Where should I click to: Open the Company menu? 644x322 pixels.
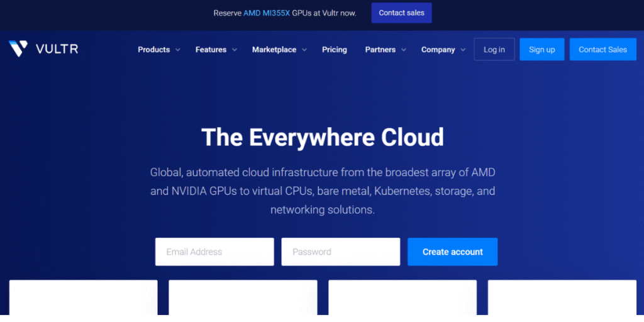pyautogui.click(x=438, y=50)
